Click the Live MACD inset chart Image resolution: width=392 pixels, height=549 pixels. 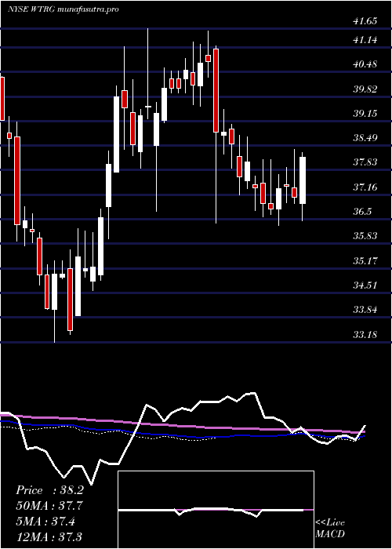216,510
